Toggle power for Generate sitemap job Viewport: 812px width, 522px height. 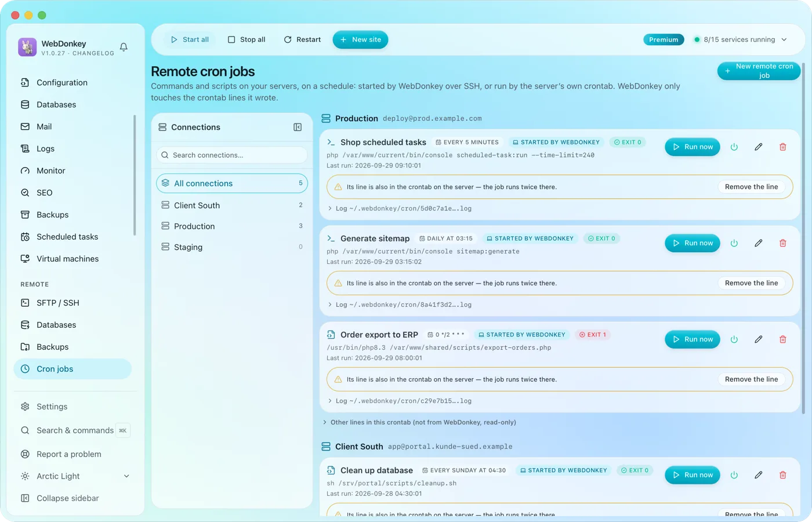coord(734,243)
